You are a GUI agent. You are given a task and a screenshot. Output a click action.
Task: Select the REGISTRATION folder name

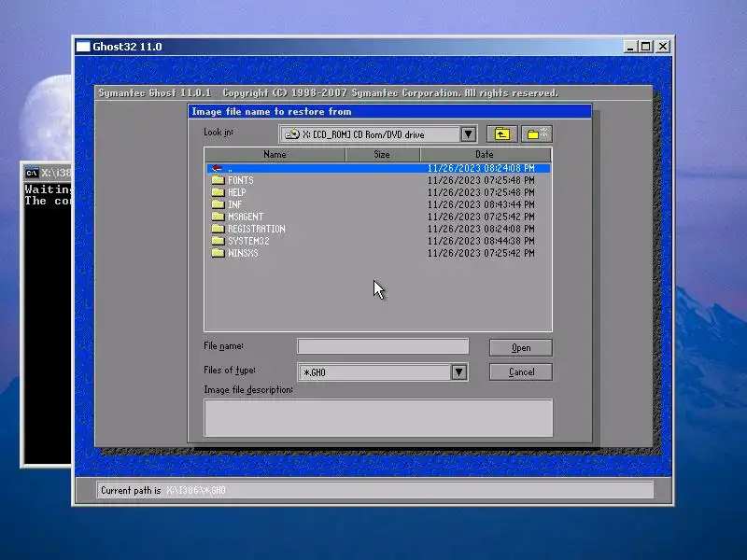[256, 229]
